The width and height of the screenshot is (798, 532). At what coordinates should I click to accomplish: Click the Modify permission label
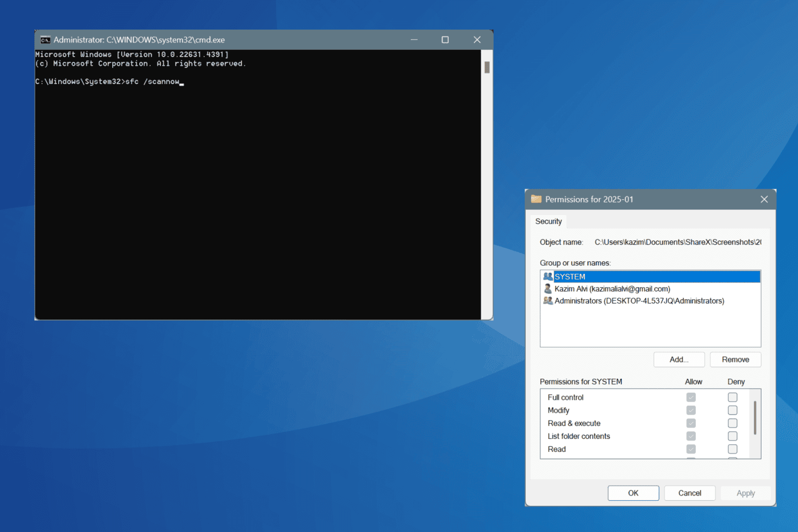coord(558,410)
